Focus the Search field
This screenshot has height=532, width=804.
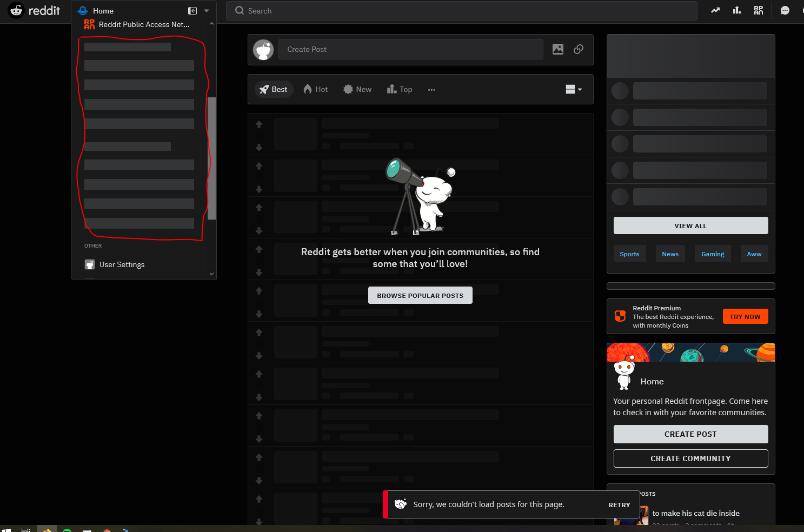coord(461,11)
